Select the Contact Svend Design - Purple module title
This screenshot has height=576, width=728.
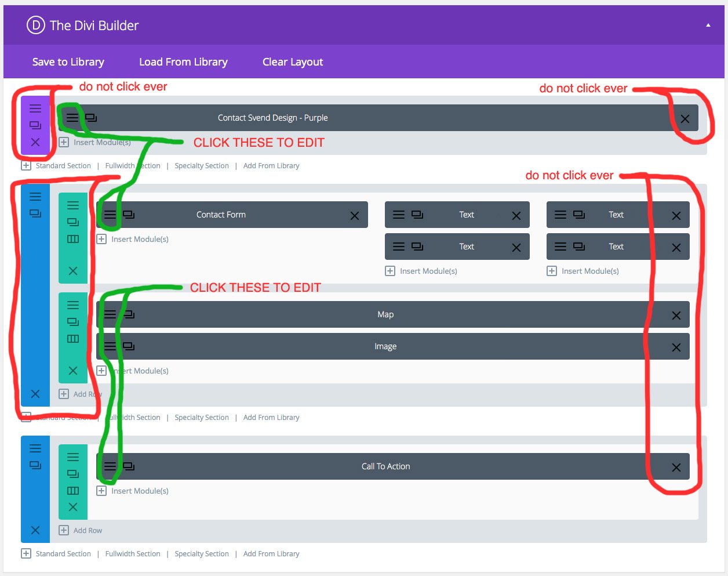click(273, 118)
